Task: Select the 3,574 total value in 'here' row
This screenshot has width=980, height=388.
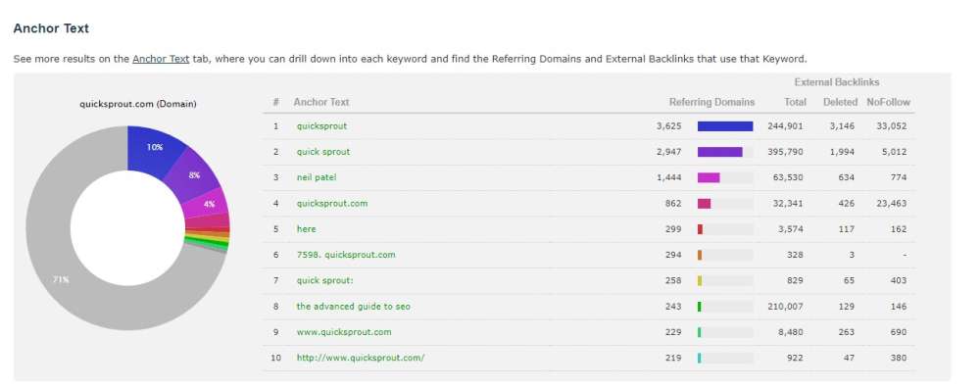Action: (x=791, y=228)
